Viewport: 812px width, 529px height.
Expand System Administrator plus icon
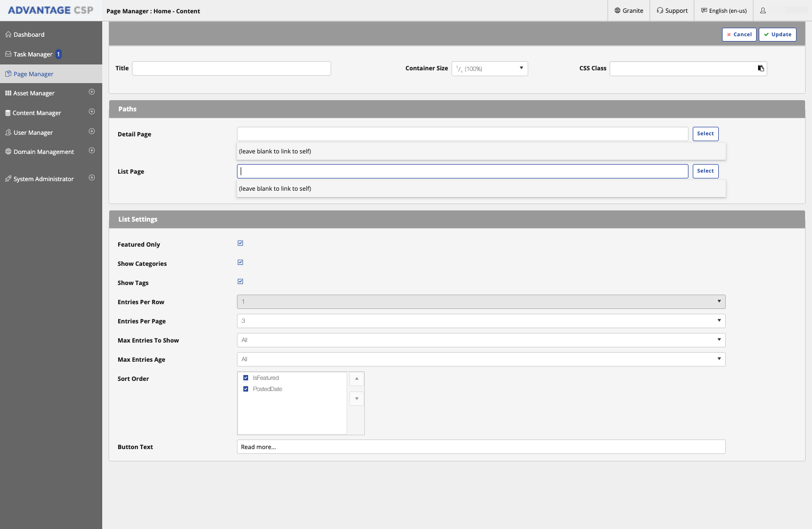click(92, 178)
